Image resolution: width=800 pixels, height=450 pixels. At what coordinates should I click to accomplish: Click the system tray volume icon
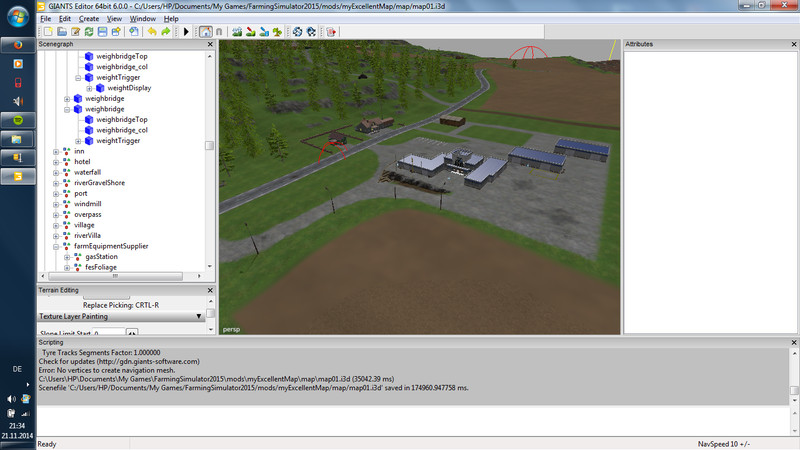[x=11, y=399]
